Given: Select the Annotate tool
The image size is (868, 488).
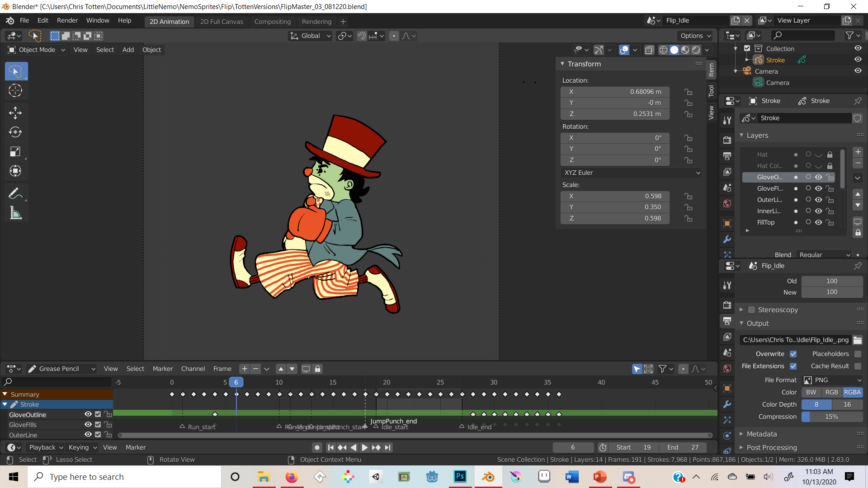Looking at the screenshot, I should [16, 193].
